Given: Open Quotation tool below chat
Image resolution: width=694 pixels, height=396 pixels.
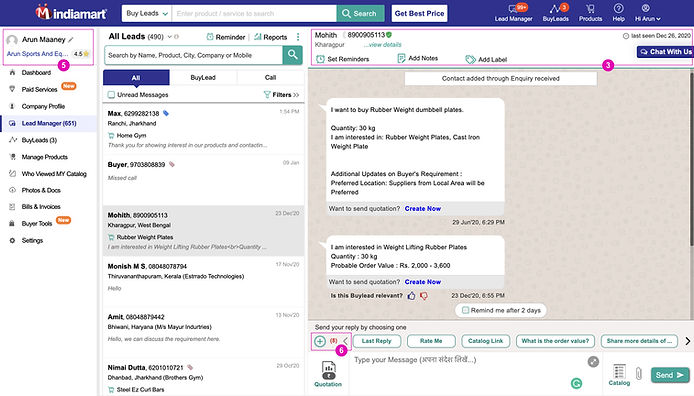Looking at the screenshot, I should pos(328,374).
